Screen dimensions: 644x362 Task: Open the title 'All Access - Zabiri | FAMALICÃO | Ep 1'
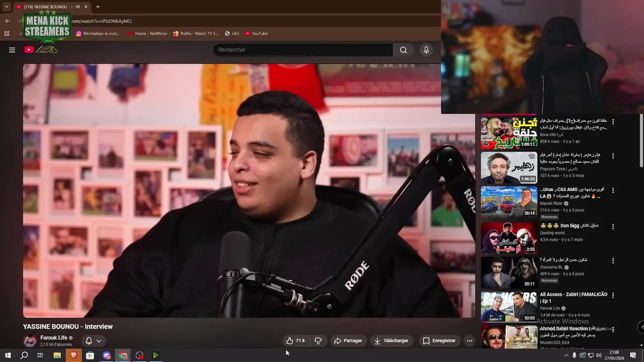pos(574,298)
